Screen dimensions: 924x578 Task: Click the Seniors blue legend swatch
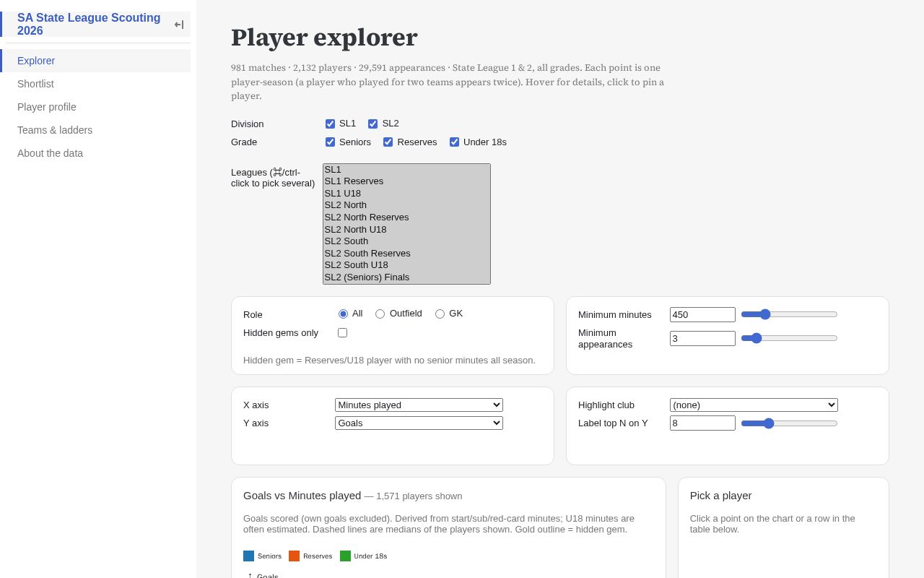point(248,556)
